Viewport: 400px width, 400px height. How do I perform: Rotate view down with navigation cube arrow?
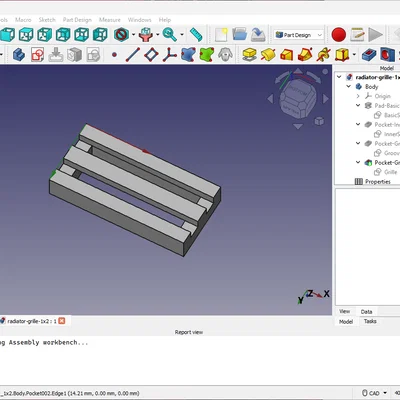pyautogui.click(x=298, y=126)
